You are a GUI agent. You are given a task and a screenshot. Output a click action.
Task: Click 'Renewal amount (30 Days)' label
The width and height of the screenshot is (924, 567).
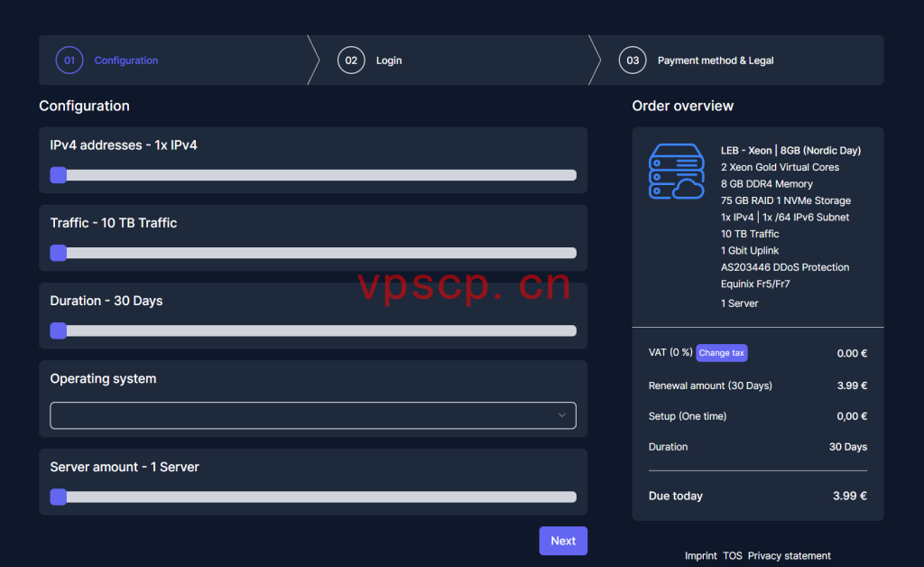(x=710, y=386)
